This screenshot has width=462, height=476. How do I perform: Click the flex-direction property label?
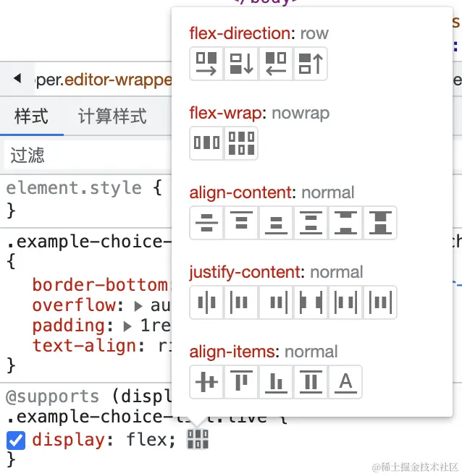click(240, 33)
